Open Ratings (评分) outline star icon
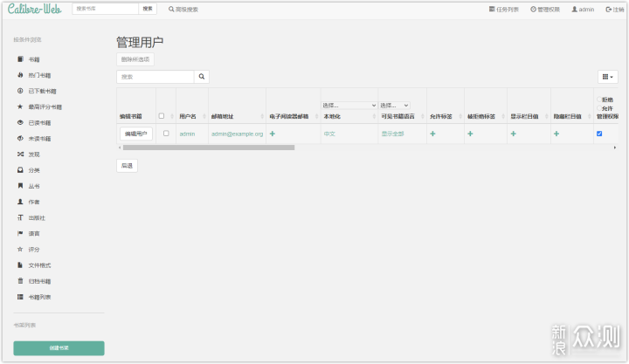The width and height of the screenshot is (629, 364). coord(20,250)
